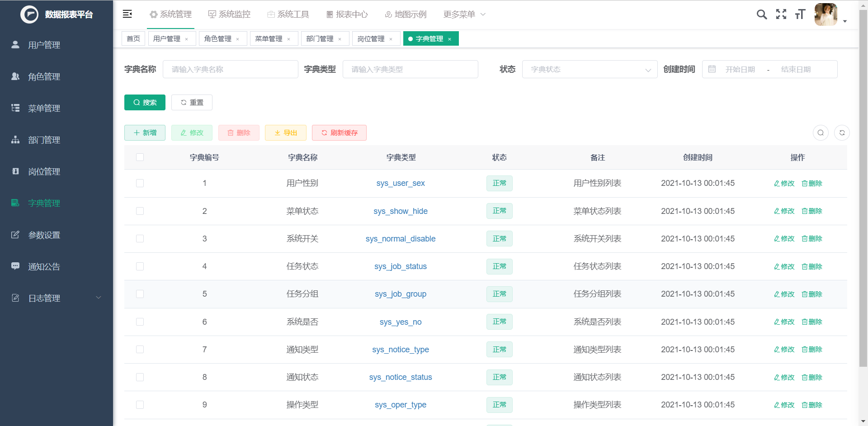The width and height of the screenshot is (868, 426).
Task: Click the hide-search magnifier icon near refresh
Action: click(821, 133)
